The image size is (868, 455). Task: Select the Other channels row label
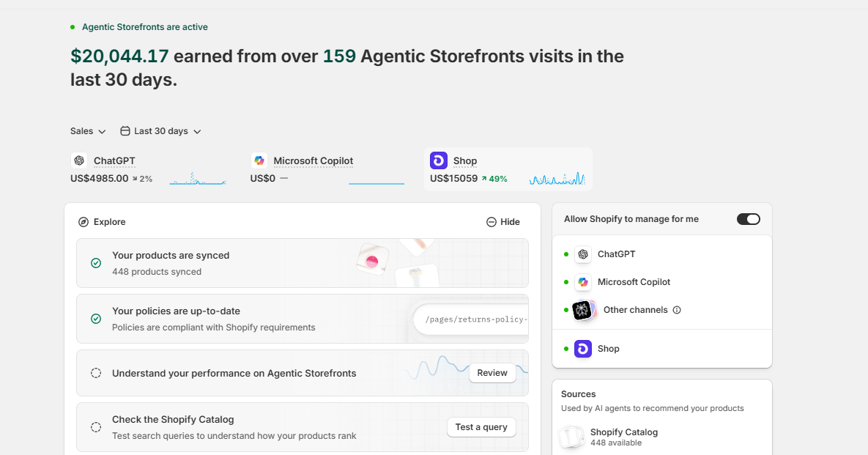(x=636, y=310)
